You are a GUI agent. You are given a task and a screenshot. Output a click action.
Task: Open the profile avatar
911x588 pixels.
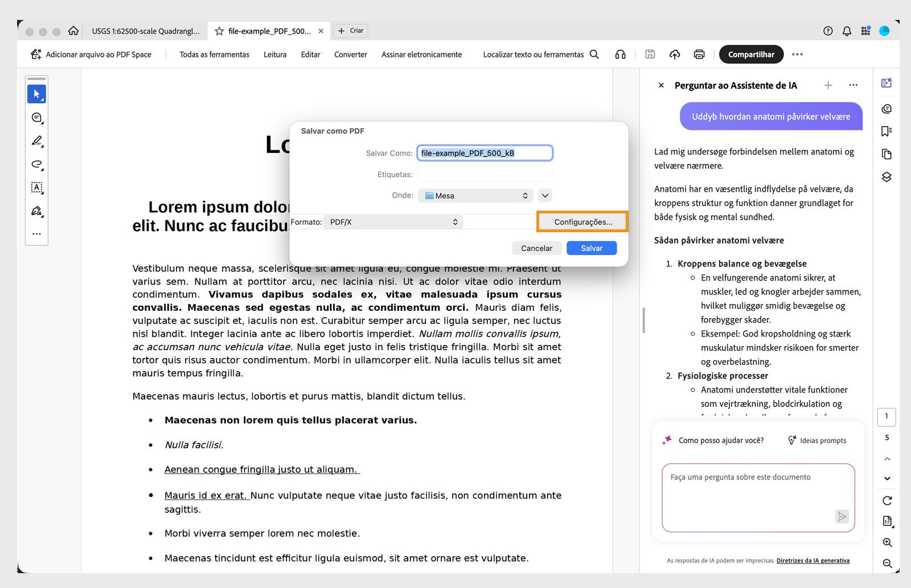pyautogui.click(x=884, y=31)
